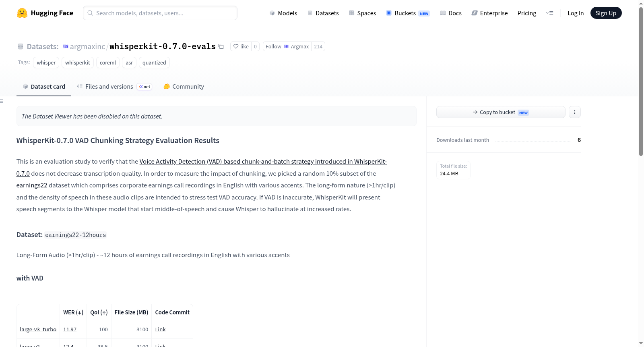644x347 pixels.
Task: Toggle the table-of-contents sidebar on the left edge
Action: pyautogui.click(x=2, y=101)
